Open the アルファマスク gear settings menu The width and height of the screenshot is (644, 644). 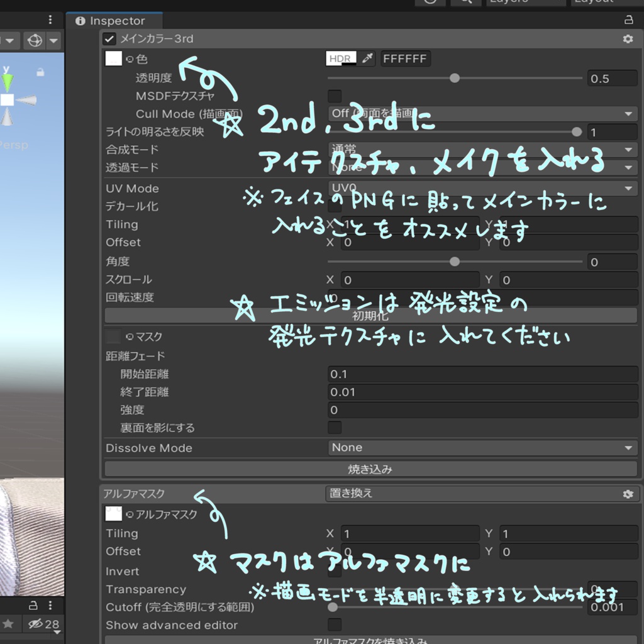628,494
